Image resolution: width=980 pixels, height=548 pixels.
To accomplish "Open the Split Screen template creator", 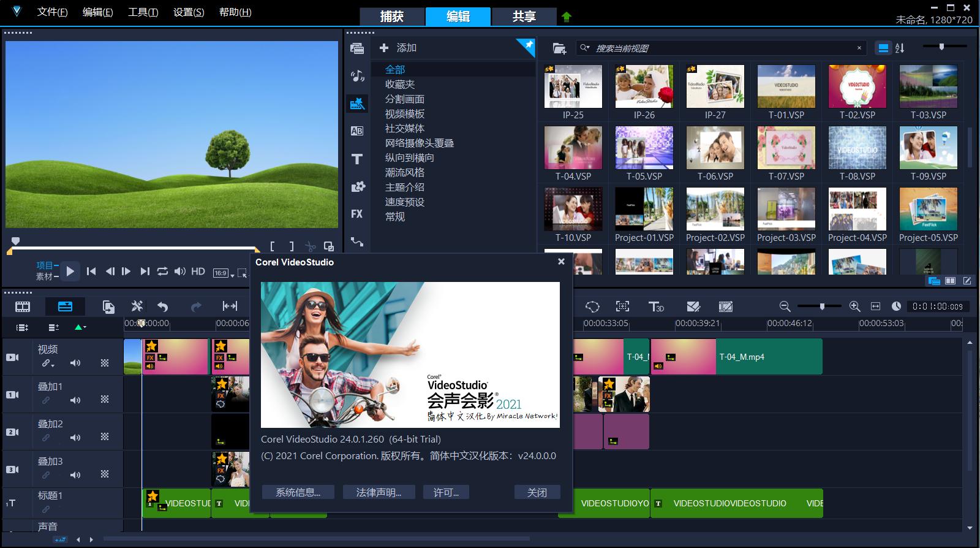I will pyautogui.click(x=693, y=306).
